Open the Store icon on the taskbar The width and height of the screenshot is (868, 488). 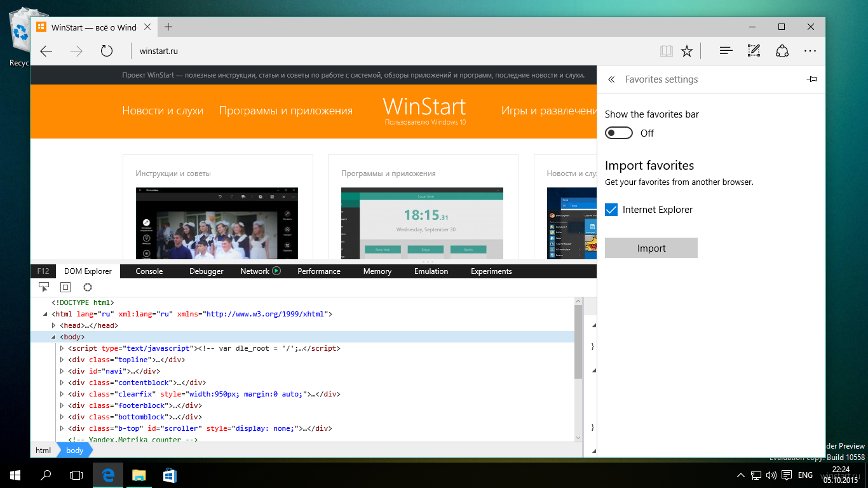(170, 475)
